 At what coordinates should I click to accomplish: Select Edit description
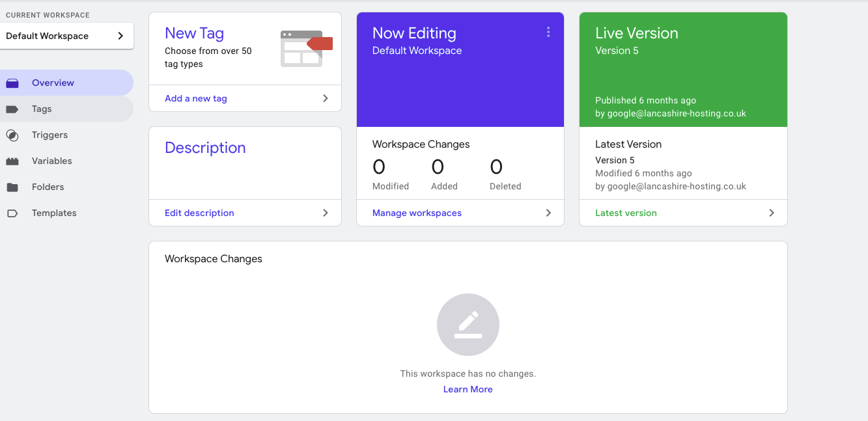click(199, 213)
